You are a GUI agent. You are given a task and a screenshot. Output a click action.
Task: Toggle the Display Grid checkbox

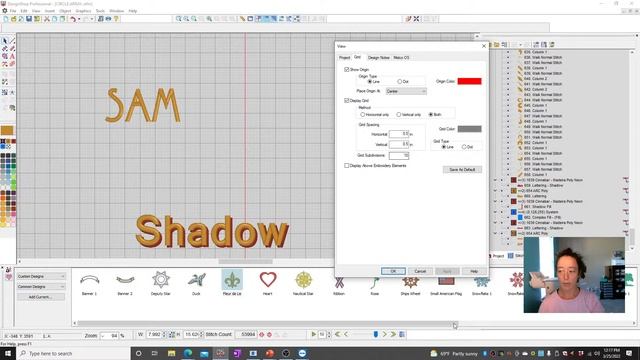(x=347, y=100)
